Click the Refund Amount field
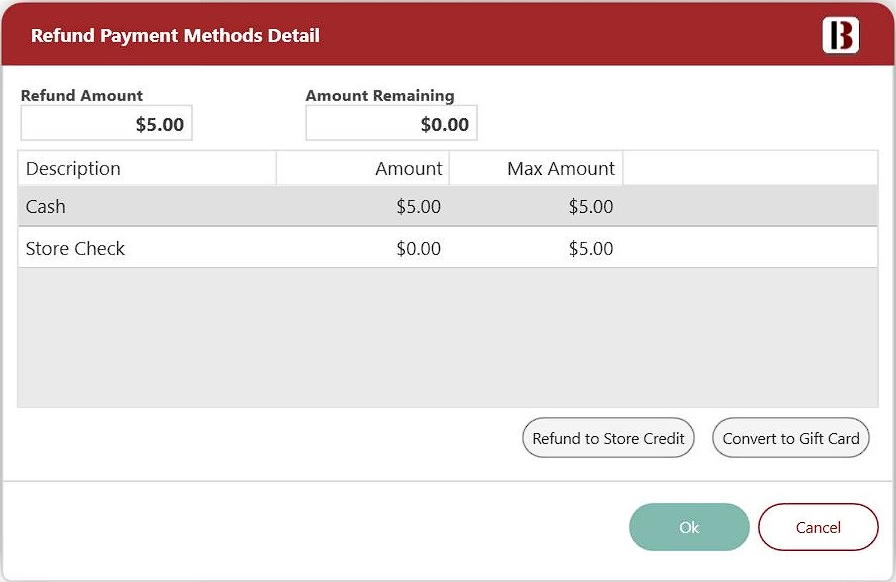Viewport: 896px width, 582px height. [106, 124]
